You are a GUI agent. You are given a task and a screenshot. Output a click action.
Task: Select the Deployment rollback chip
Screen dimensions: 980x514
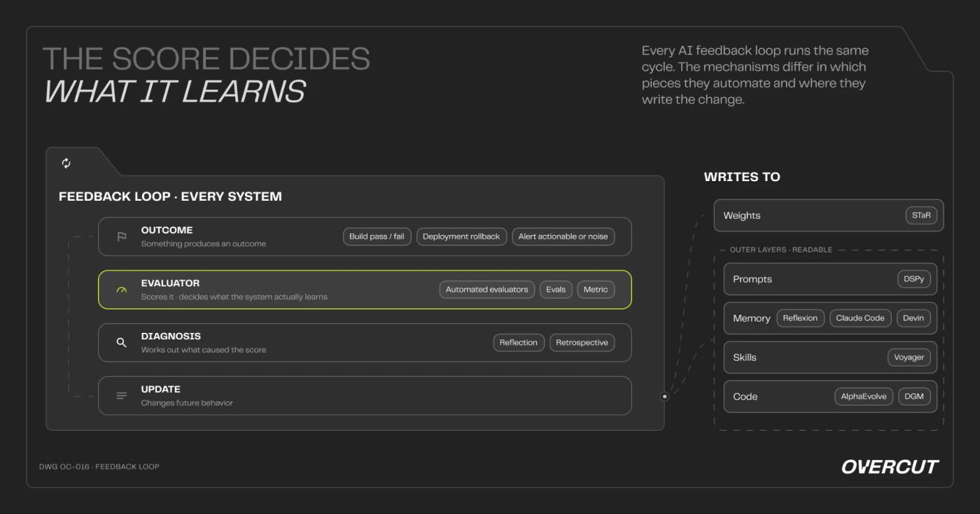461,236
